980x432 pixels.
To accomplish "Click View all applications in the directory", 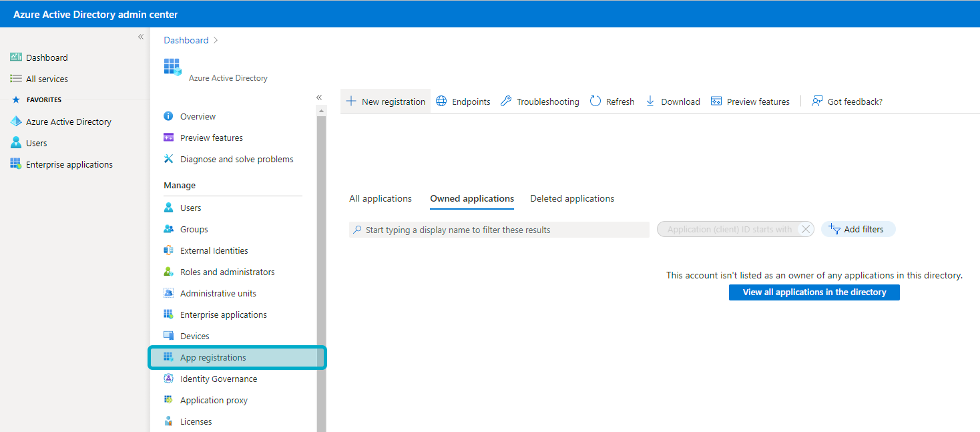I will click(x=814, y=292).
